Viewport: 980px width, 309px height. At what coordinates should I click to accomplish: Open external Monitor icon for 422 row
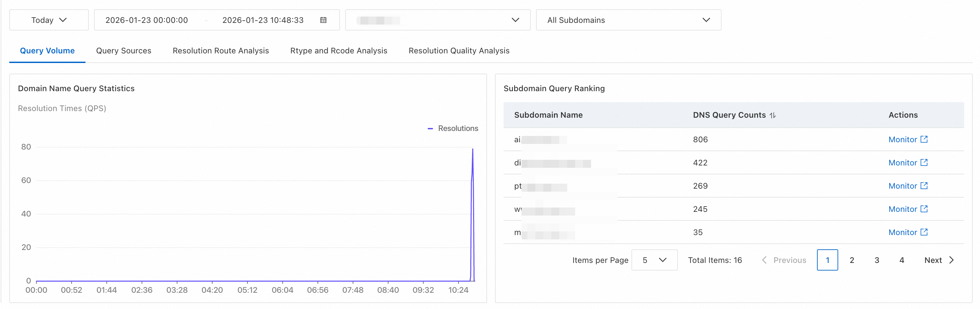click(924, 162)
